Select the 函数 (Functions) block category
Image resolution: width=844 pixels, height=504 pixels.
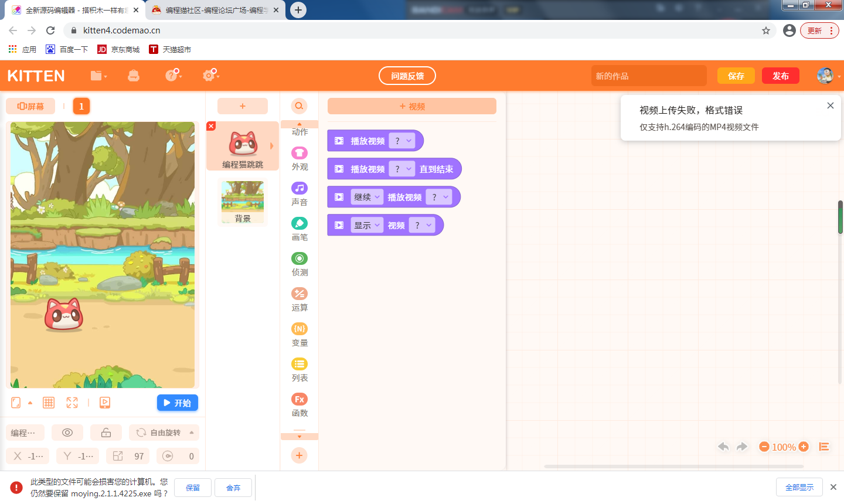tap(300, 405)
